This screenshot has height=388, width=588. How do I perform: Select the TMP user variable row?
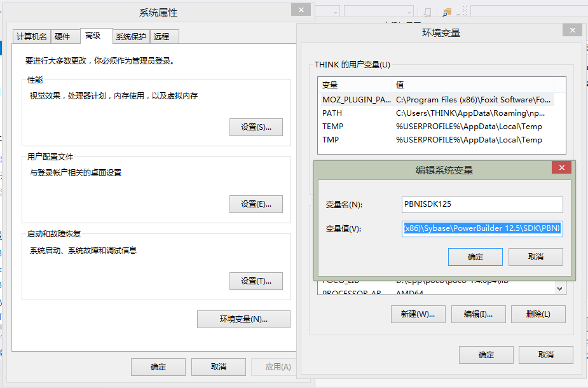point(436,139)
